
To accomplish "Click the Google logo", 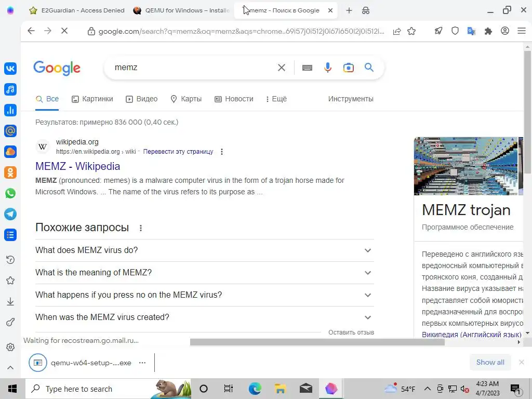I will (57, 68).
